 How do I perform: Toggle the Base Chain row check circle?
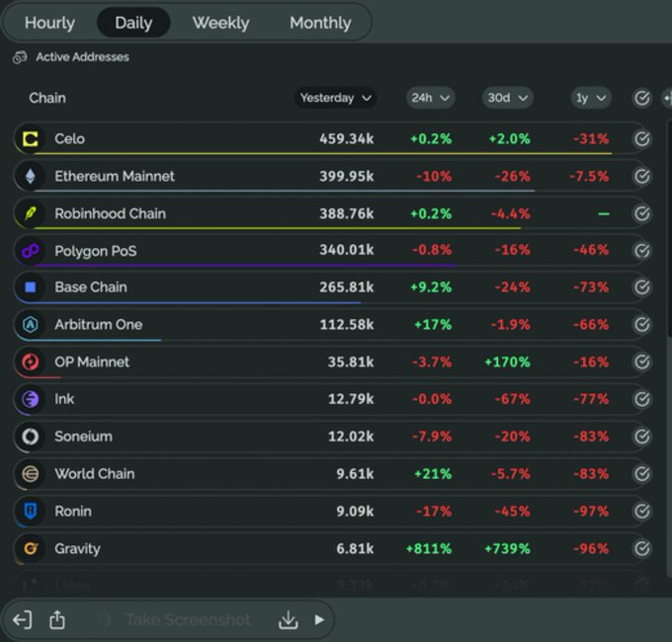641,287
